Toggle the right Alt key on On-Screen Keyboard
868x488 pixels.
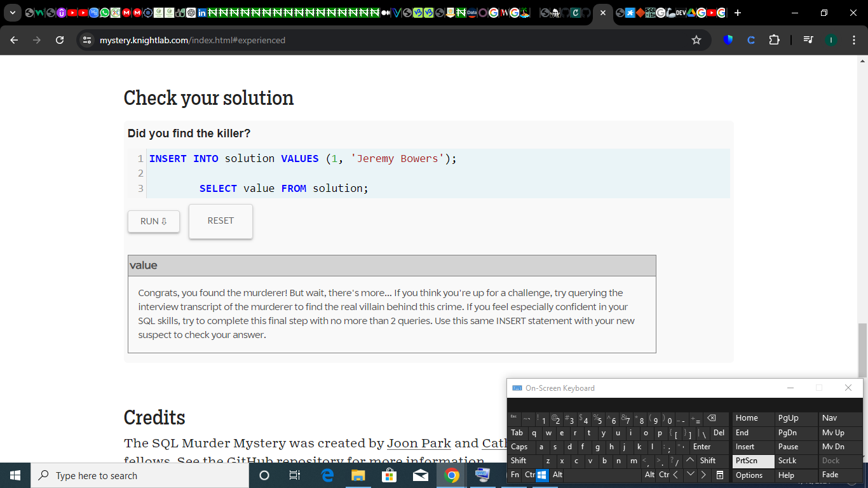point(649,475)
